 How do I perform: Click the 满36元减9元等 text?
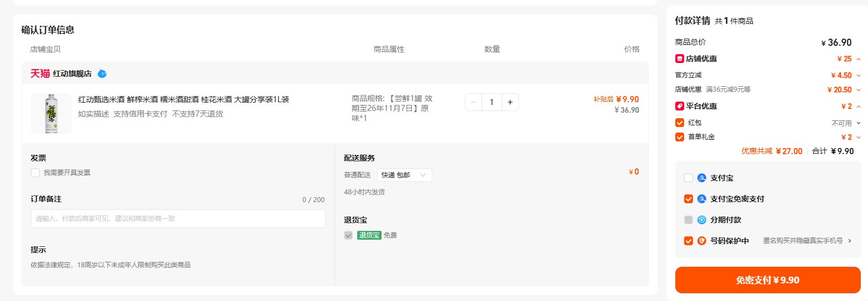pos(728,89)
